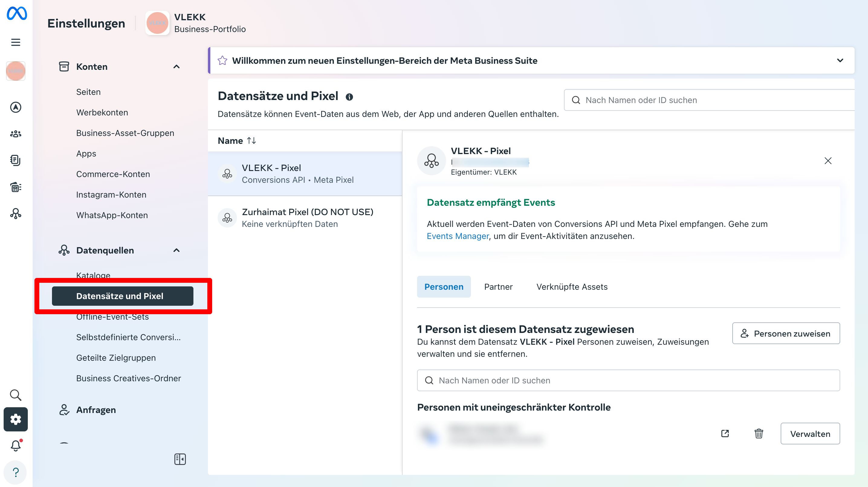Image resolution: width=868 pixels, height=487 pixels.
Task: Click the person search field in detail panel
Action: click(x=628, y=380)
